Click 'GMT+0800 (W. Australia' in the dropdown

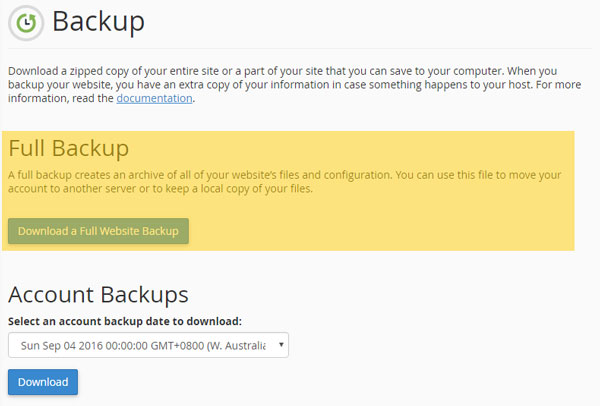tap(208, 346)
